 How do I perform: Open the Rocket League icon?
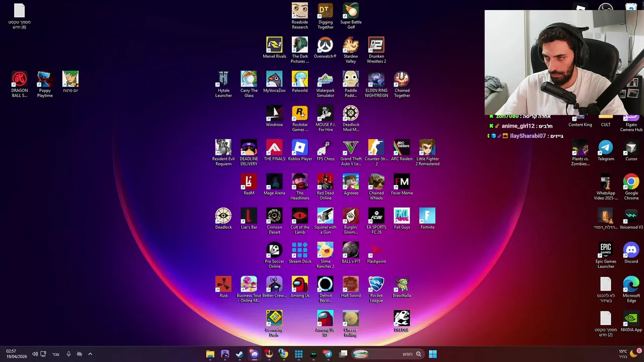point(376,290)
